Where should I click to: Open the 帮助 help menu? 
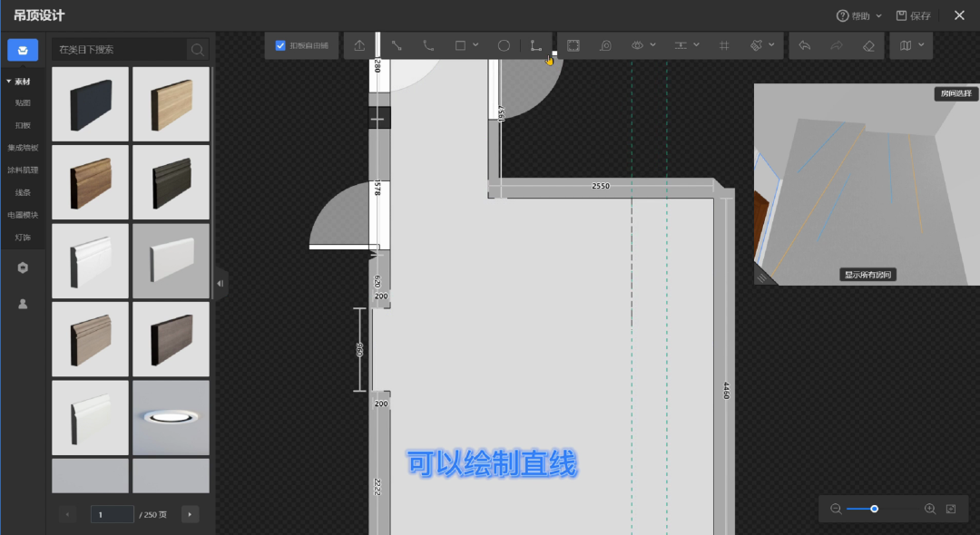[858, 15]
